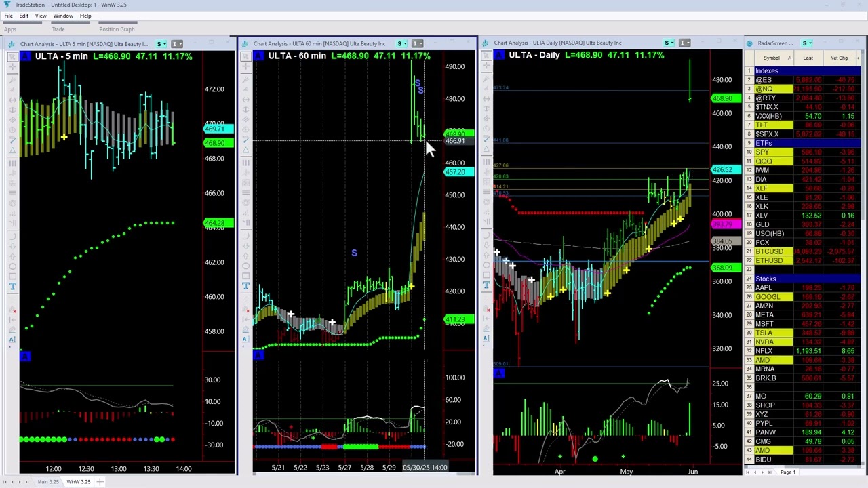868x488 pixels.
Task: Select the NFLX row in RadarScreen
Action: click(x=764, y=351)
